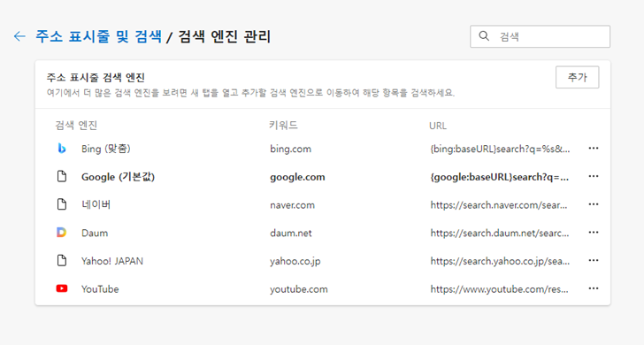The width and height of the screenshot is (644, 345).
Task: Click the google.com keyword
Action: coord(297,177)
